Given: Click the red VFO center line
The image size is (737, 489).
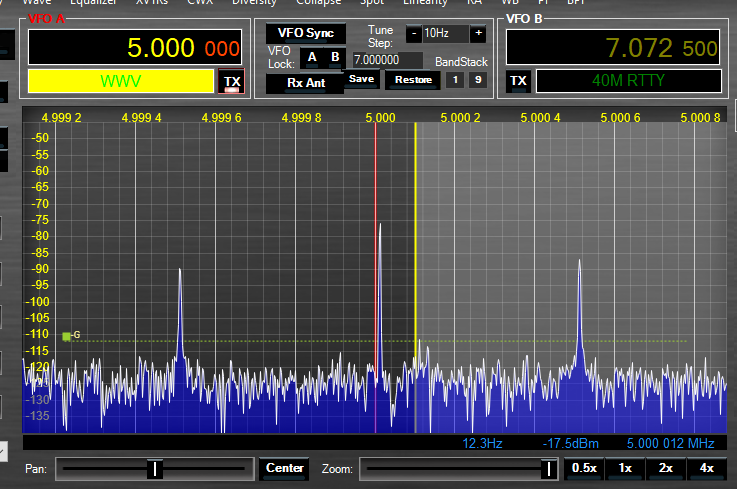Looking at the screenshot, I should point(375,277).
